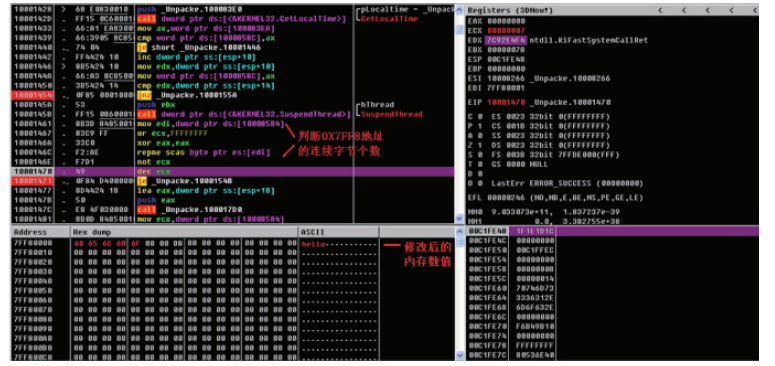The width and height of the screenshot is (775, 366).
Task: Select the 'cmp edx,dword ptr ss:[esp+14]' line
Action: point(205,86)
